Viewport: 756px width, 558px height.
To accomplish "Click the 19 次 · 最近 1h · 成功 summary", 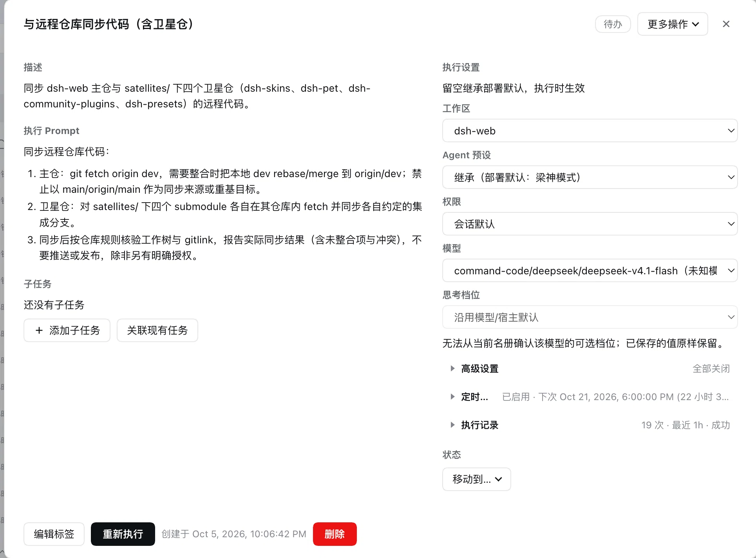I will (x=685, y=425).
